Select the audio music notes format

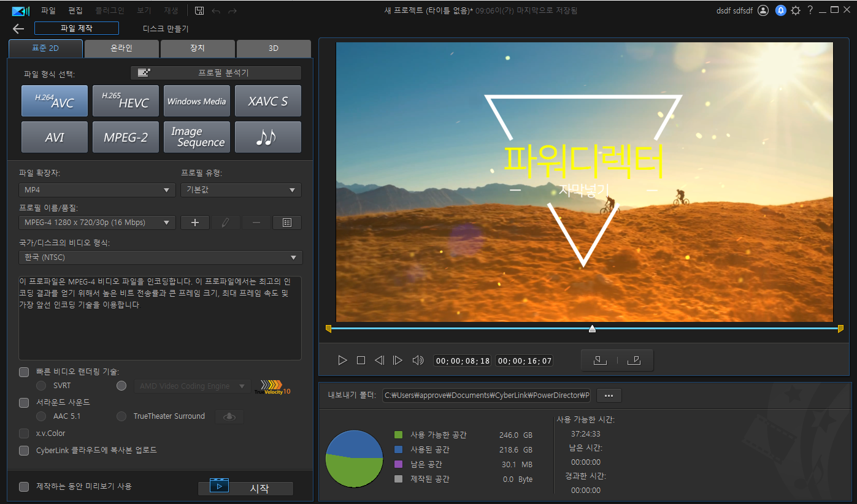tap(268, 137)
